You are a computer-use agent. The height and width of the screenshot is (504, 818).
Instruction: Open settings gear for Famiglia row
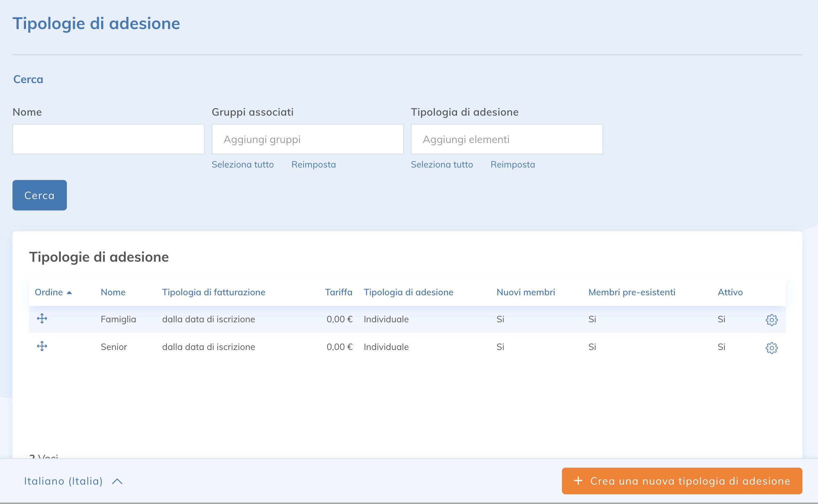(x=771, y=320)
